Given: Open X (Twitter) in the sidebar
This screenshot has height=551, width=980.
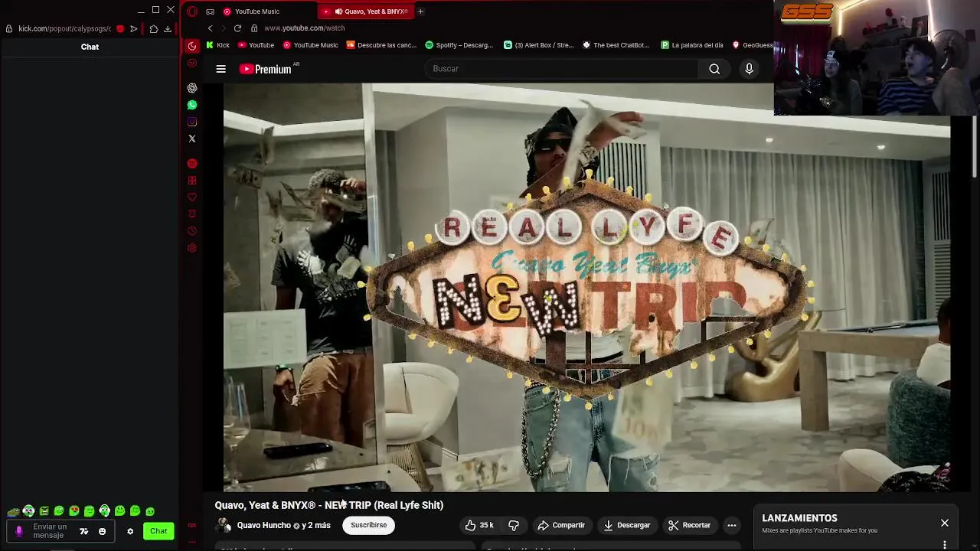Looking at the screenshot, I should tap(192, 139).
